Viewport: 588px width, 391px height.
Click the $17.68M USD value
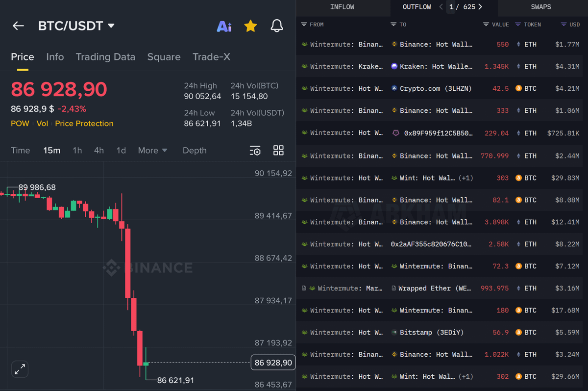point(565,311)
